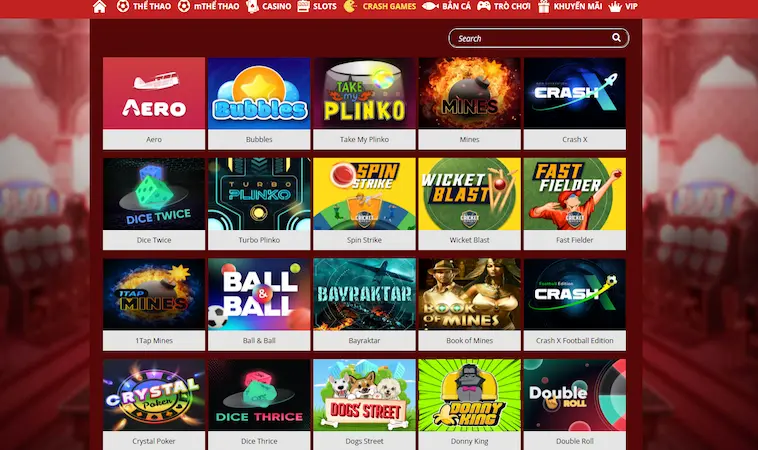Click the search magnifier icon

616,38
